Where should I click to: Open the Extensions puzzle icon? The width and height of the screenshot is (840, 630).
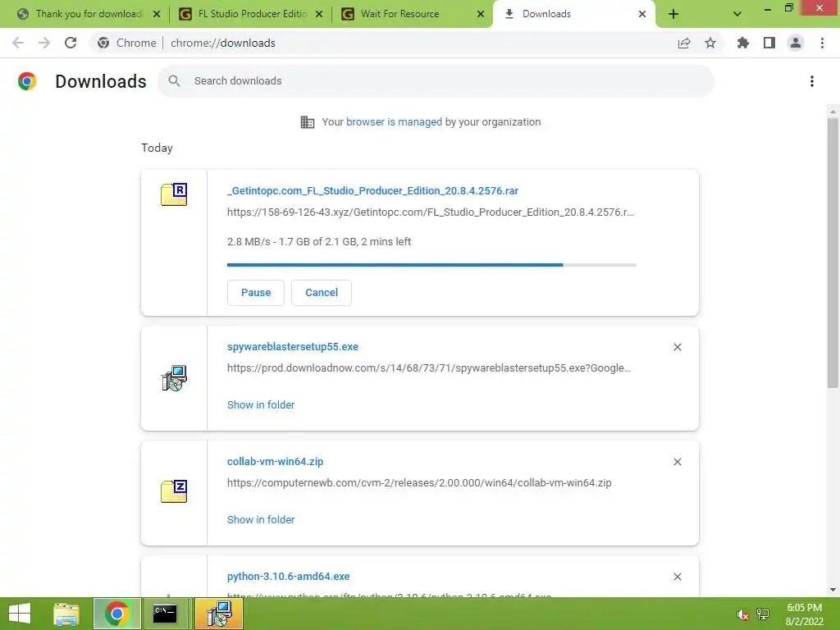point(743,43)
